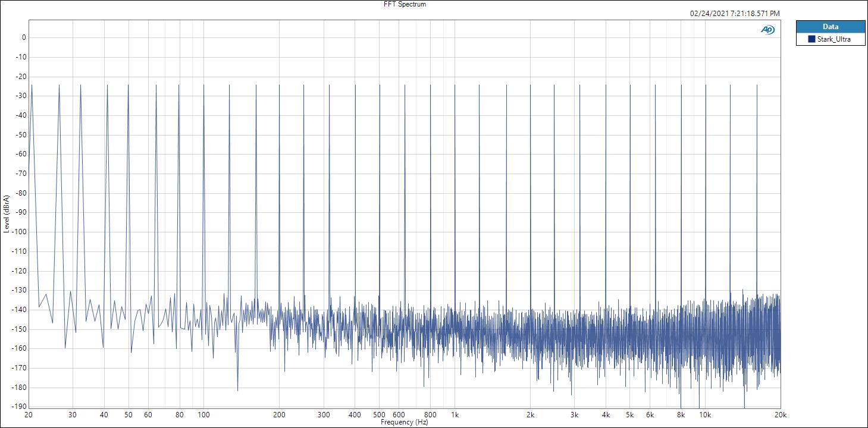Click the 10k label on the frequency axis

coord(705,415)
